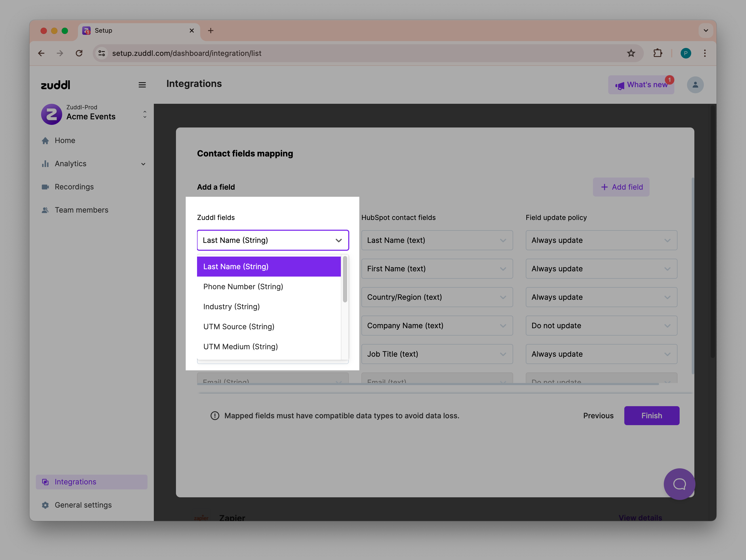Click the dropdown list scrollbar thumb
The height and width of the screenshot is (560, 746).
[345, 279]
